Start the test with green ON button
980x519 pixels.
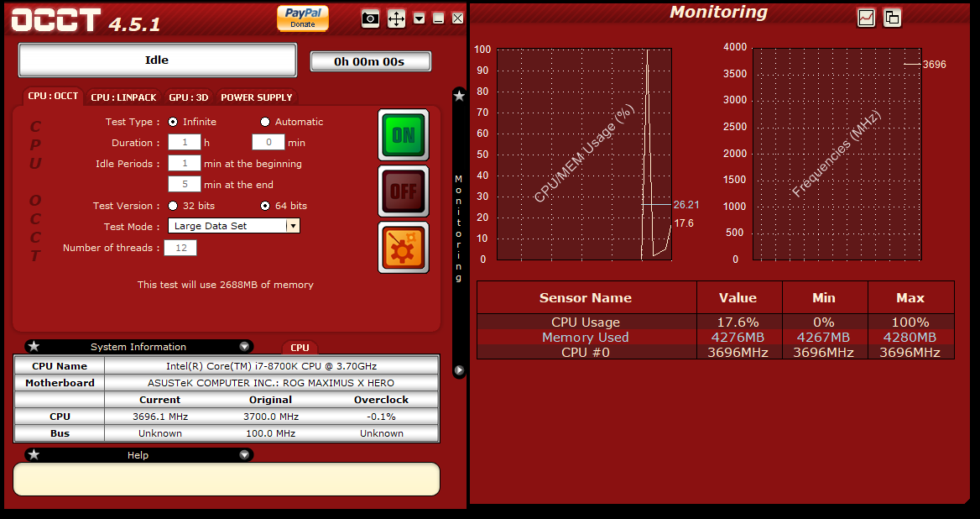click(403, 135)
